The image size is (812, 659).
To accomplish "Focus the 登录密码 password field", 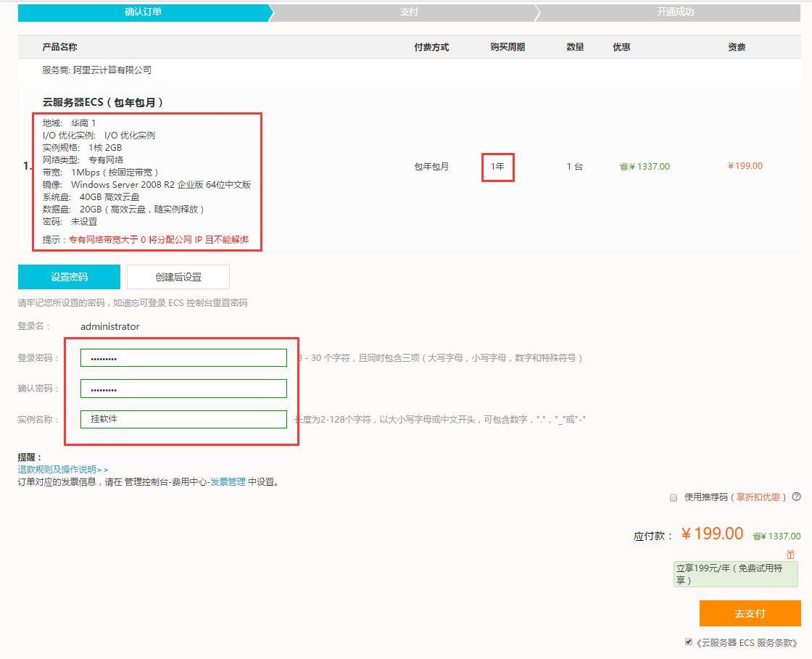I will 183,358.
